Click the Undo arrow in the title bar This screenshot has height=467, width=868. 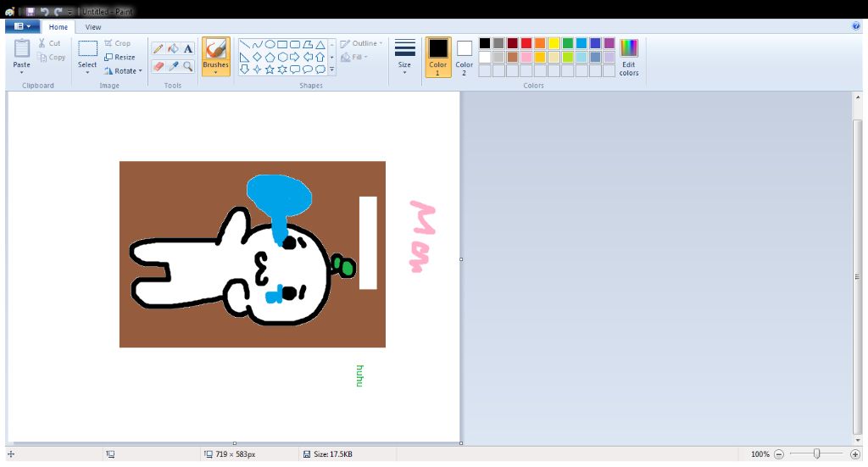(44, 11)
